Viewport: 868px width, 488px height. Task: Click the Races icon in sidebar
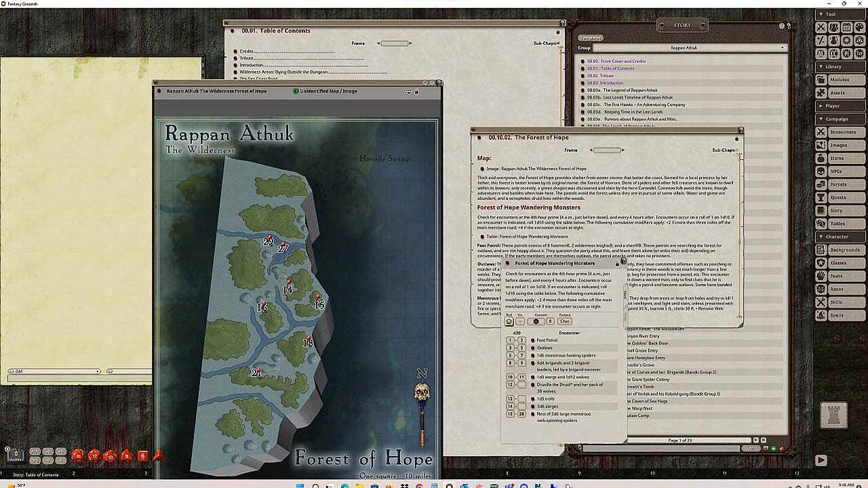(821, 289)
